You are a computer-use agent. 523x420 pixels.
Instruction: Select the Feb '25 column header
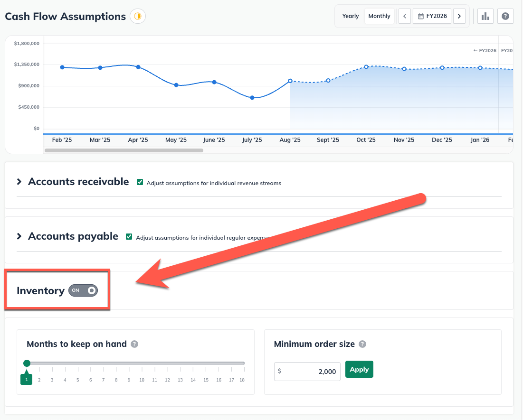click(x=62, y=140)
